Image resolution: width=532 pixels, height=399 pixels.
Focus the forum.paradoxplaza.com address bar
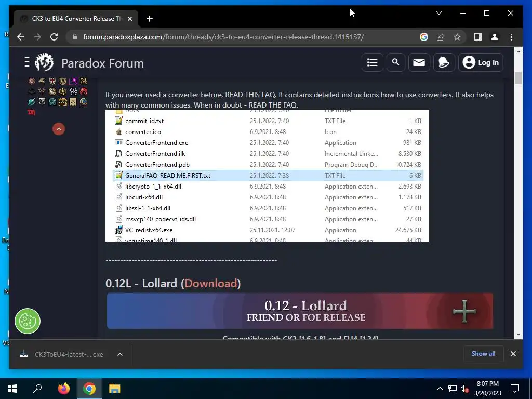pos(223,37)
